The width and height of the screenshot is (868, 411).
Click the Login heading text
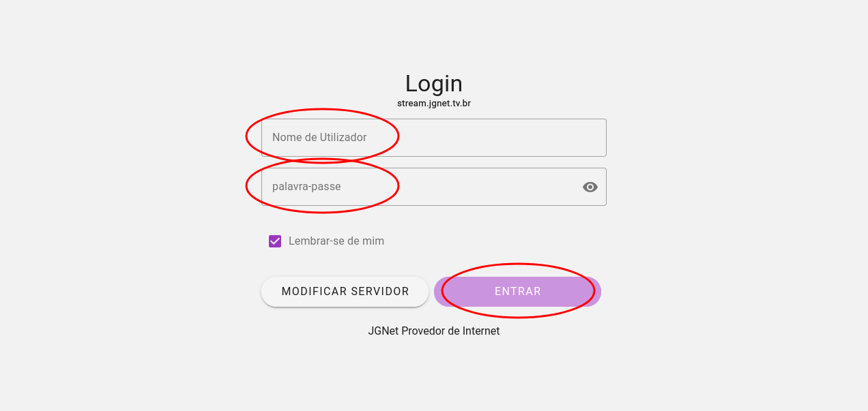[x=434, y=84]
